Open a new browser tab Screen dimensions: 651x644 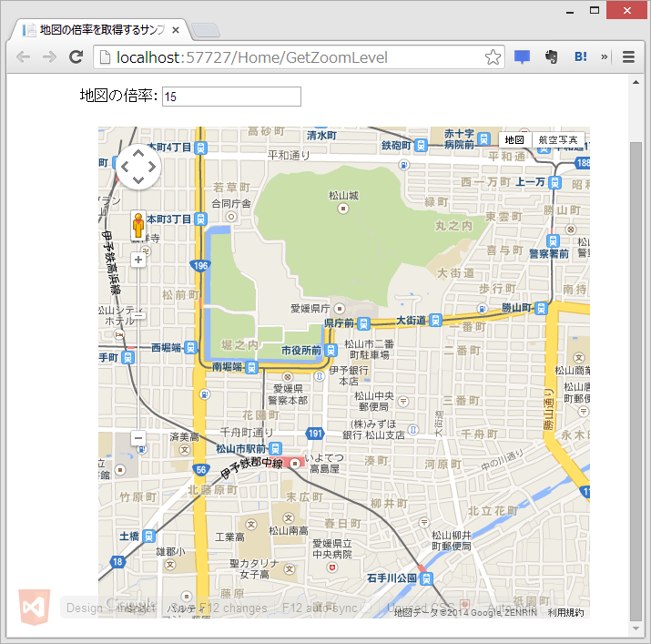pyautogui.click(x=206, y=30)
